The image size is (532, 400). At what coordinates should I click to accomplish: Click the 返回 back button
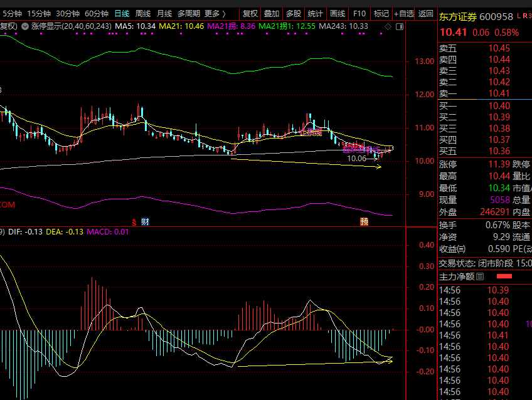(x=426, y=14)
